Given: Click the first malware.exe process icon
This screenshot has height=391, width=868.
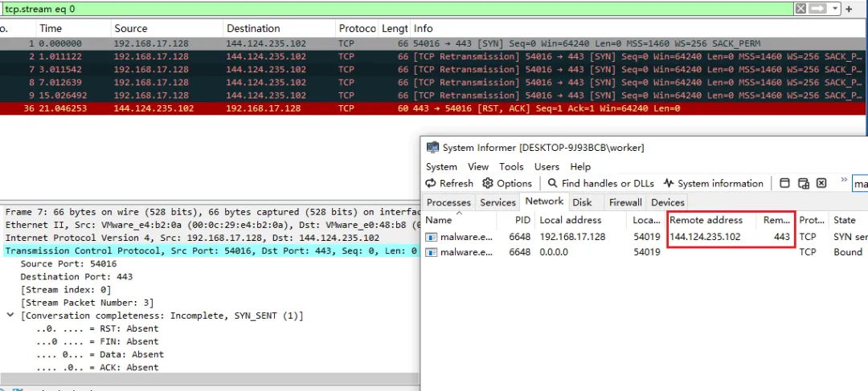Looking at the screenshot, I should click(432, 237).
